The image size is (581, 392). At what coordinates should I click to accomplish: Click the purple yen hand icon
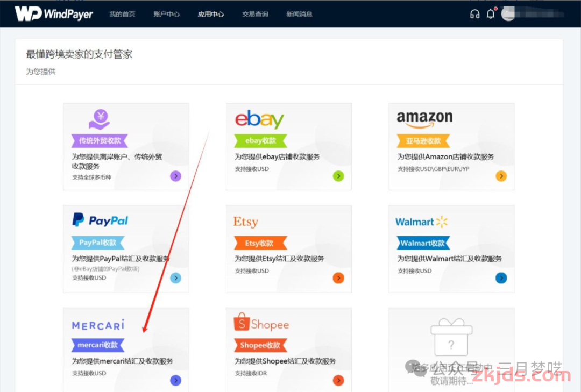100,119
